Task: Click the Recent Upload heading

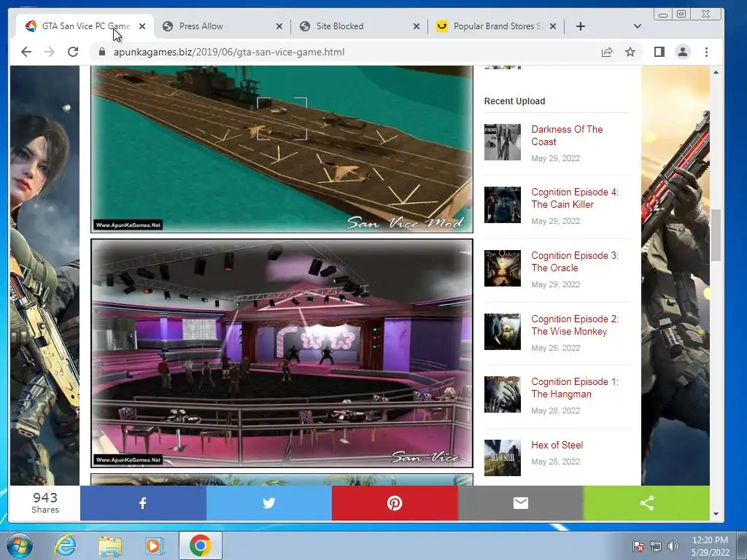Action: [x=514, y=101]
